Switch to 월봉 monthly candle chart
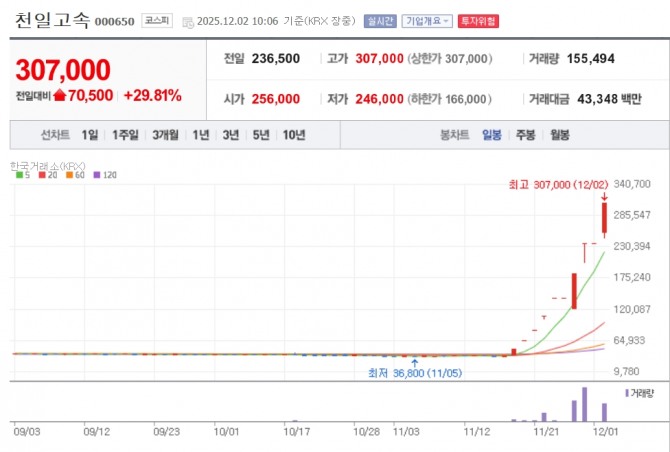Screen dimensions: 670x452 pyautogui.click(x=559, y=135)
